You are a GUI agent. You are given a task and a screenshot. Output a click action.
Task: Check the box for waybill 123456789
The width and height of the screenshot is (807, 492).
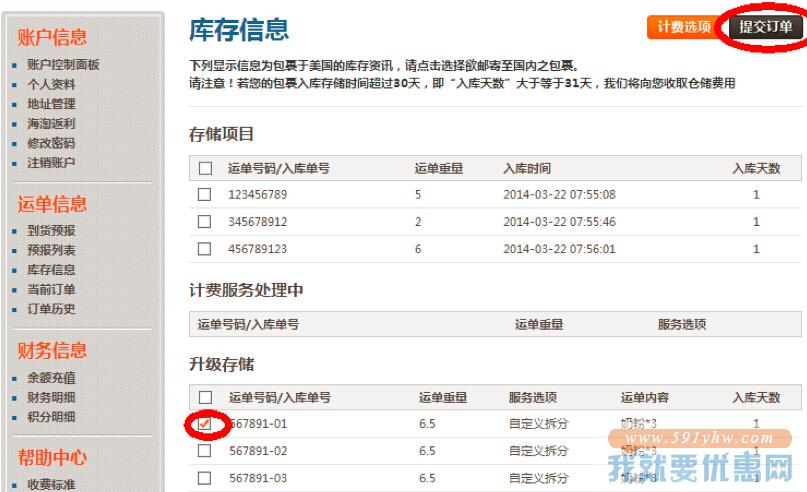[x=204, y=195]
